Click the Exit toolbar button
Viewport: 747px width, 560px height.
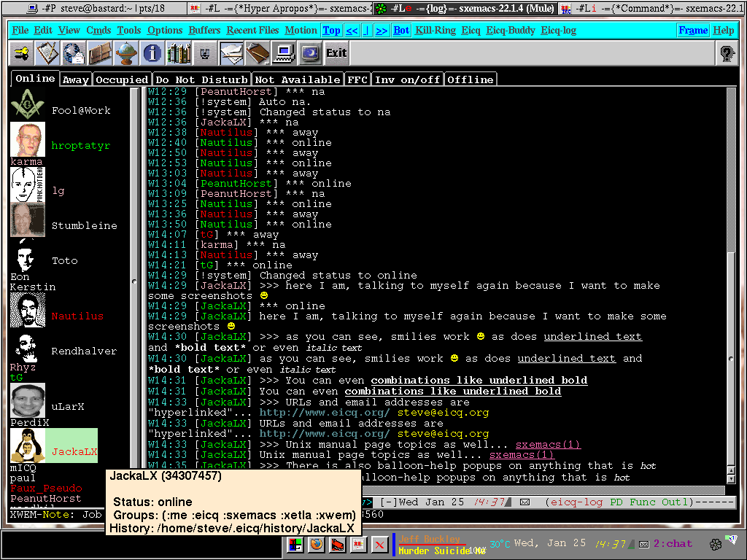click(336, 52)
